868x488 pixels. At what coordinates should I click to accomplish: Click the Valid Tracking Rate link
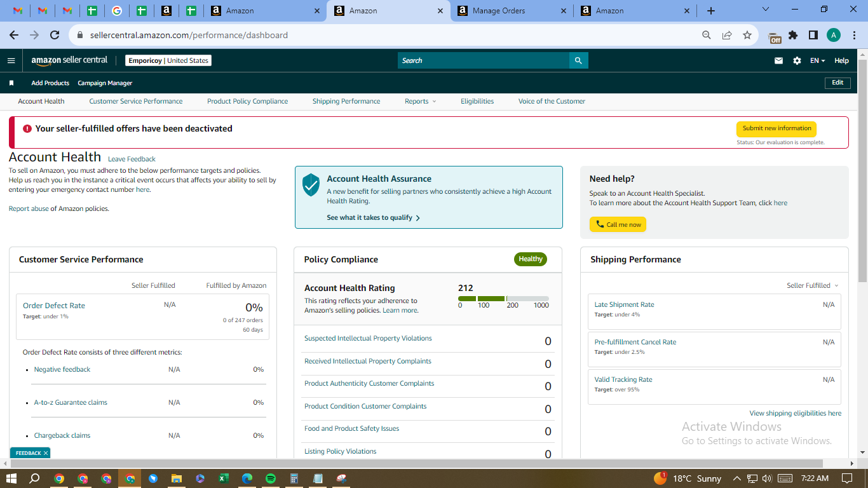point(623,379)
